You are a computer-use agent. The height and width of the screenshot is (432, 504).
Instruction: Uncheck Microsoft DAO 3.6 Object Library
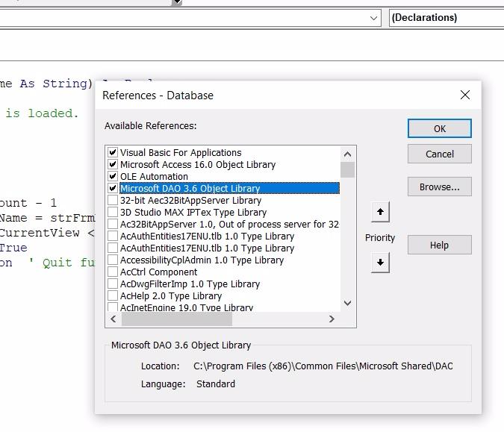coord(113,188)
